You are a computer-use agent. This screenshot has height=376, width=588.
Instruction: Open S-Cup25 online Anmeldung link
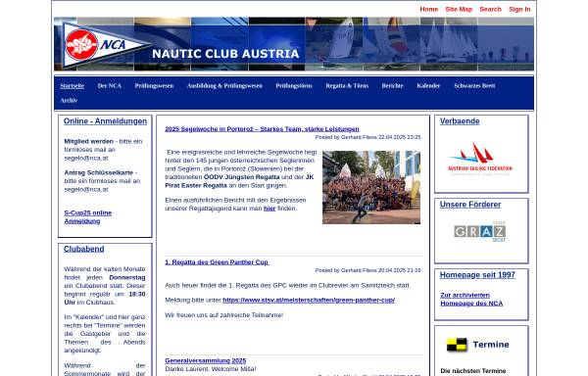point(88,217)
